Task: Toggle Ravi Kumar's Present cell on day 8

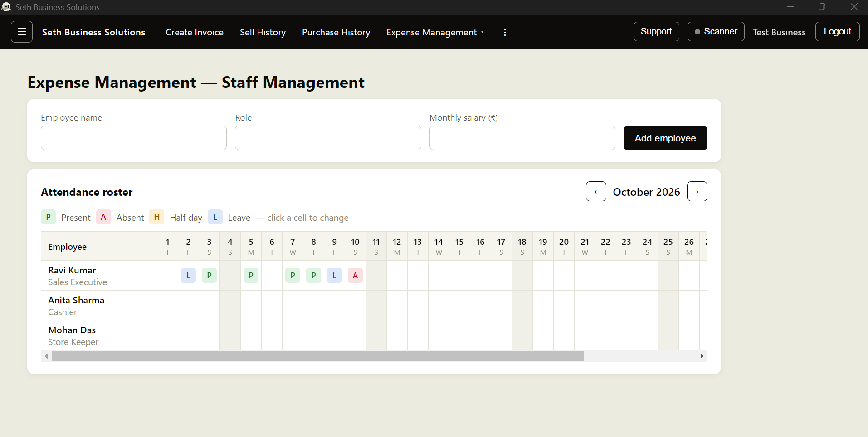Action: [x=313, y=275]
